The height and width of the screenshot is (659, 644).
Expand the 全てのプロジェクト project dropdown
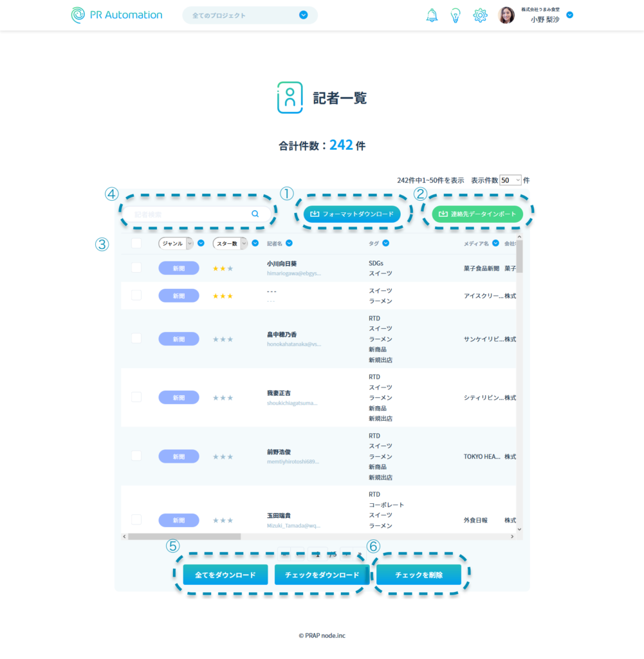303,15
